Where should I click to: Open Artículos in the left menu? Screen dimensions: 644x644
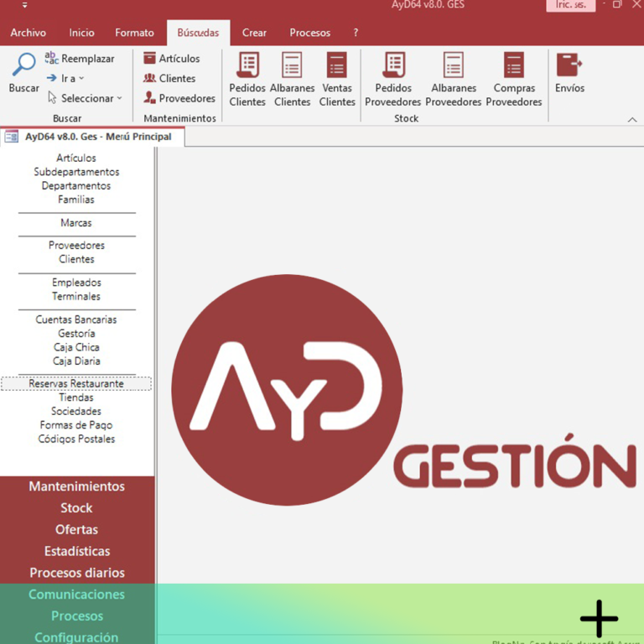point(76,158)
